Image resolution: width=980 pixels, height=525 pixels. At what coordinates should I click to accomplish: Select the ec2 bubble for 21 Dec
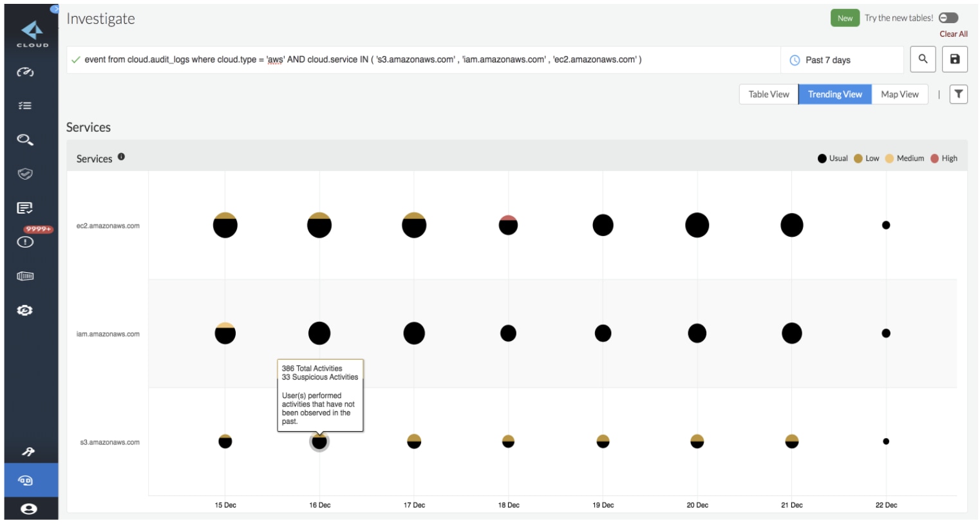tap(792, 225)
